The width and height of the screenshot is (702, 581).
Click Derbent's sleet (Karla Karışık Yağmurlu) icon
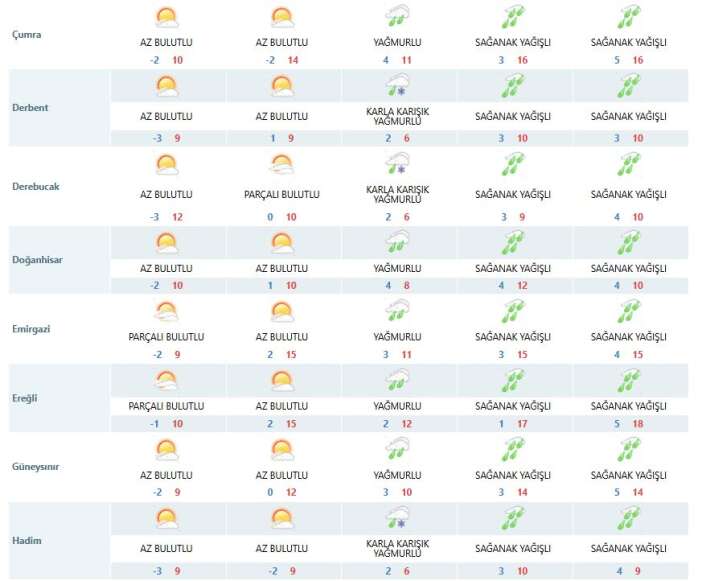[x=398, y=88]
